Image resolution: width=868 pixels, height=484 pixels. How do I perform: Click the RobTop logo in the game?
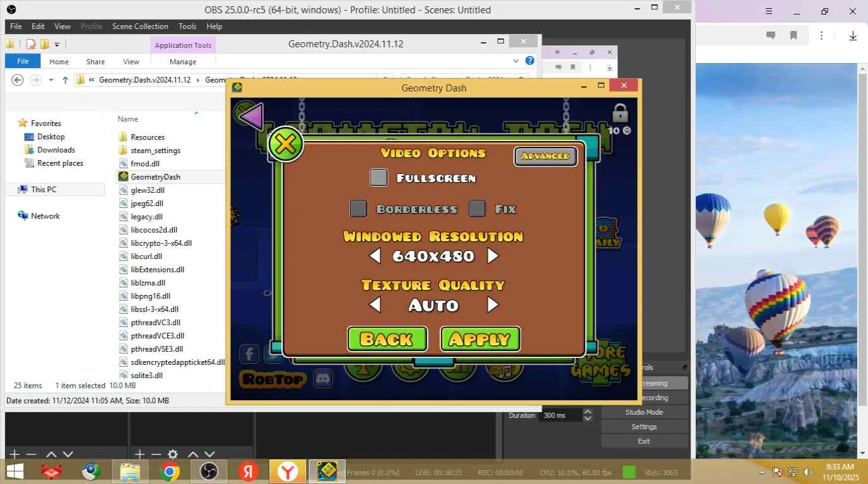(273, 379)
